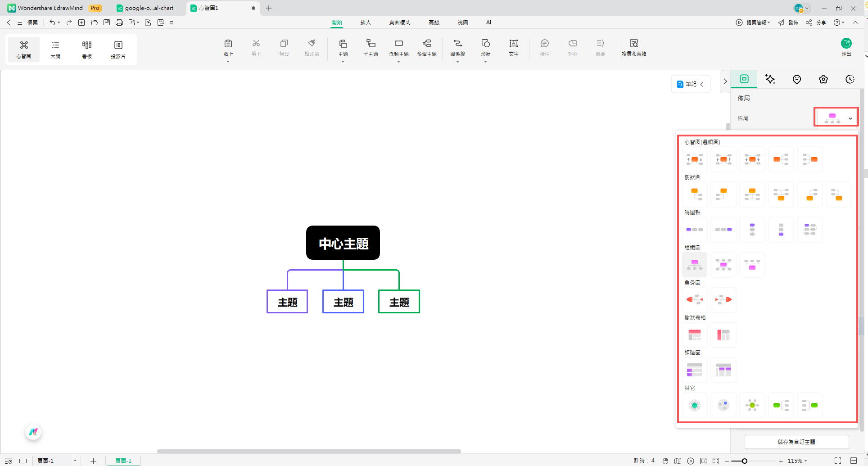Click the 子主題 (Subtopic) toolbar icon
The width and height of the screenshot is (868, 466).
[371, 47]
